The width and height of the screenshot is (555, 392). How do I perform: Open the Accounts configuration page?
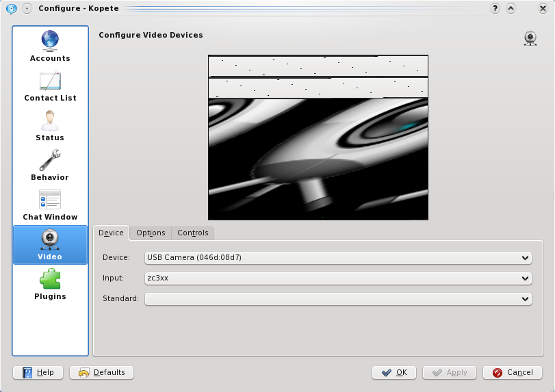coord(50,47)
